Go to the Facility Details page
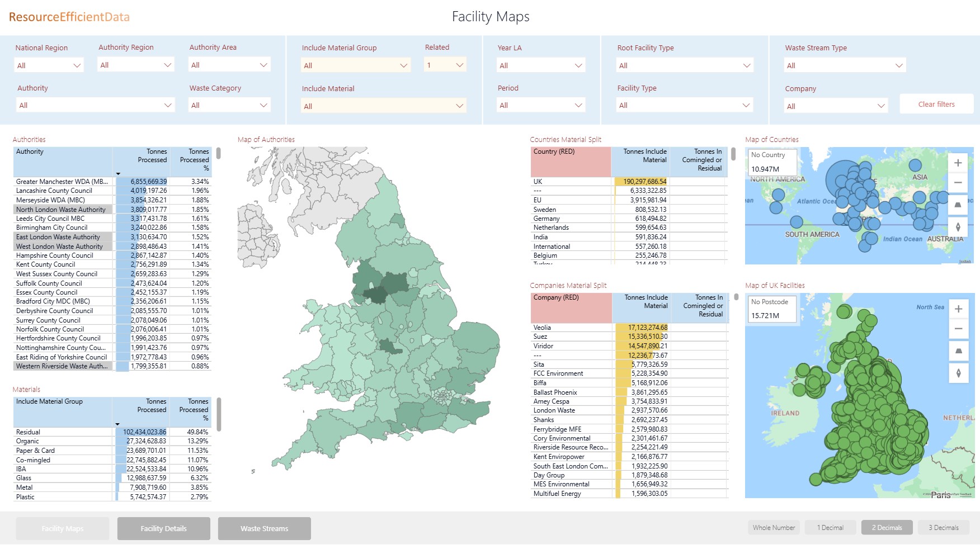The image size is (980, 549). pyautogui.click(x=163, y=529)
